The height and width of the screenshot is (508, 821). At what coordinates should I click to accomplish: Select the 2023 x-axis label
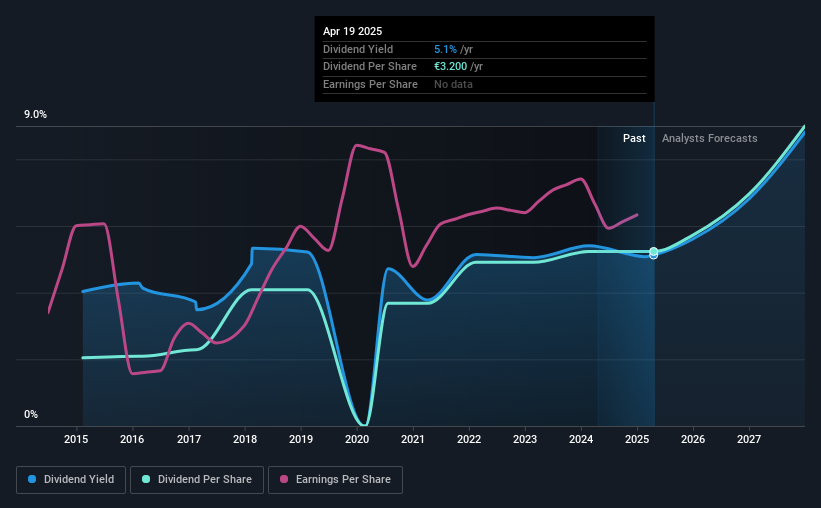525,439
